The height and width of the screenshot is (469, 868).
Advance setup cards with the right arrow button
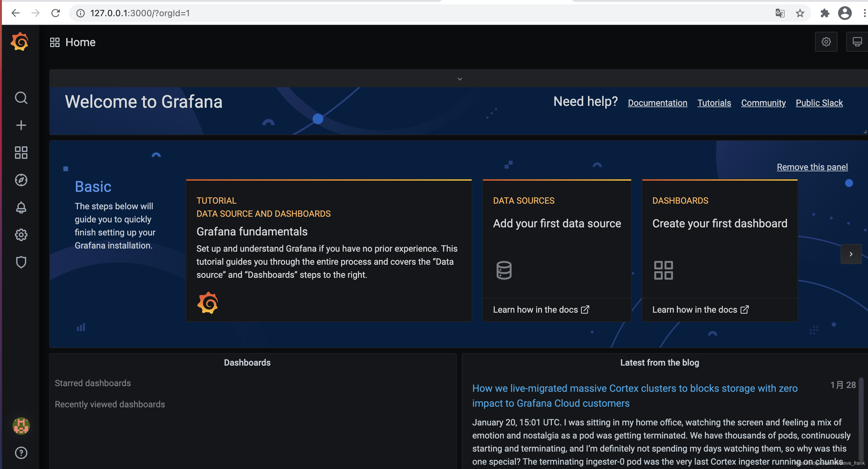(x=851, y=254)
